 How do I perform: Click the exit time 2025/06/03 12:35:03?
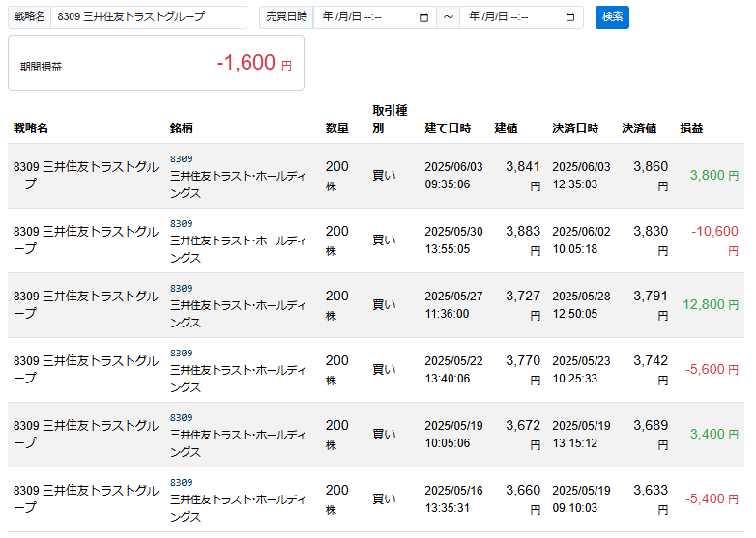(581, 176)
